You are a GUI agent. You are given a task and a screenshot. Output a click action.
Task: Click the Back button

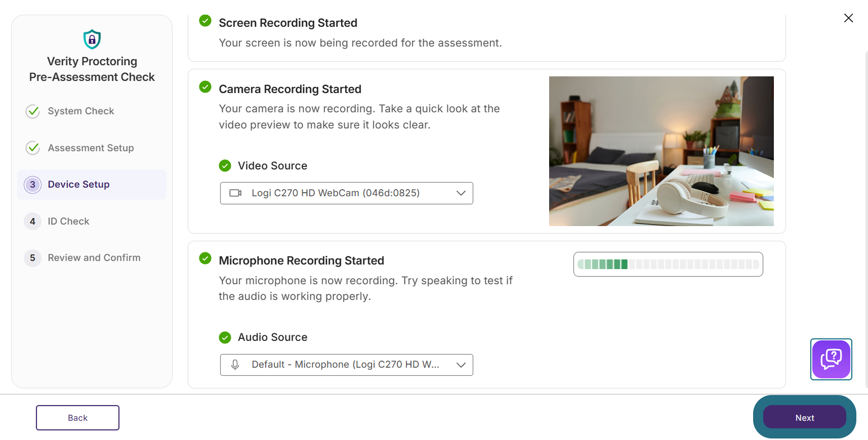coord(77,418)
